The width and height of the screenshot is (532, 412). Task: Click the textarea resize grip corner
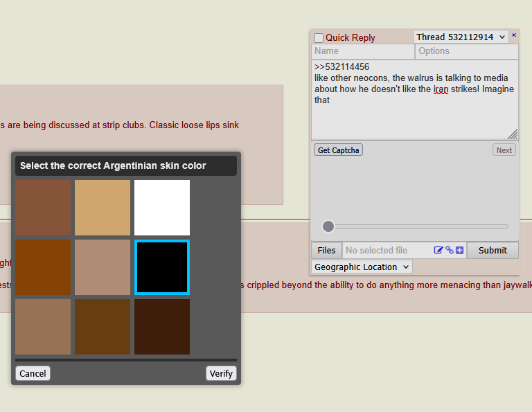[x=513, y=134]
